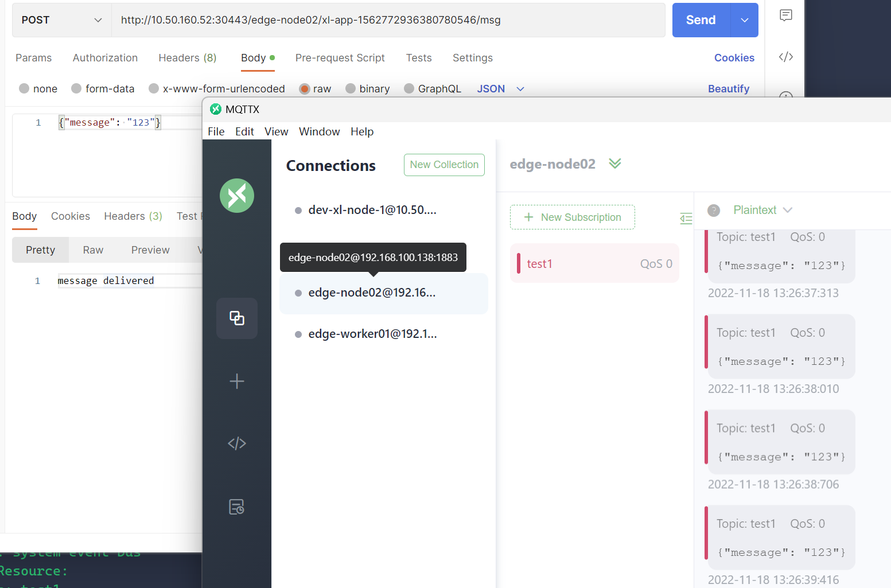Open the comments panel in Postman
This screenshot has height=588, width=891.
coord(785,15)
